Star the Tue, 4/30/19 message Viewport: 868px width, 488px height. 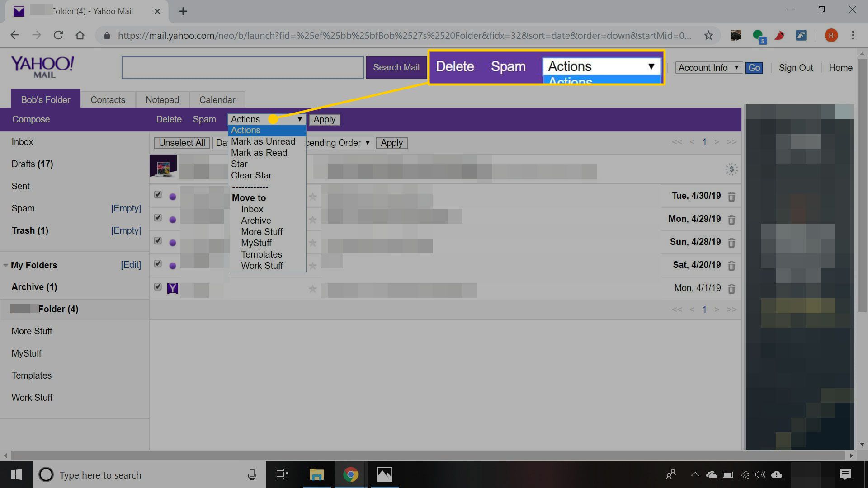312,197
